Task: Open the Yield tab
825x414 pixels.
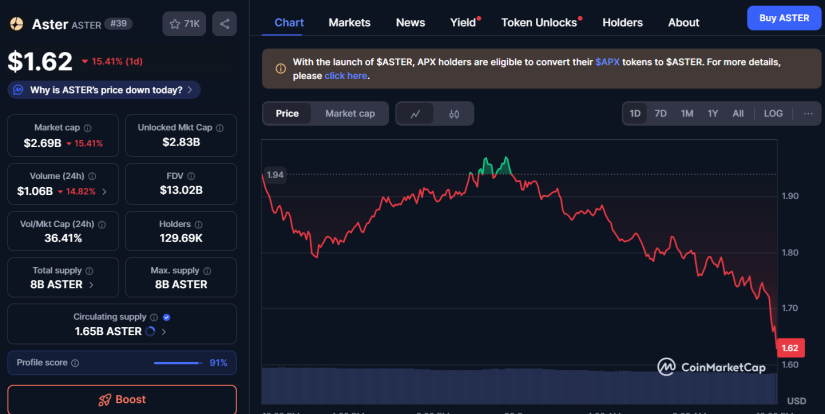Action: coord(463,23)
